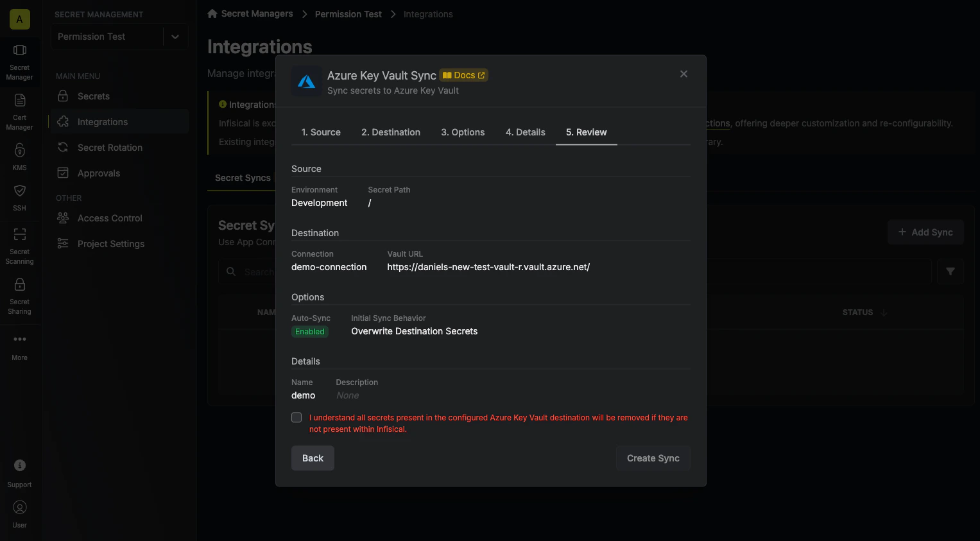The image size is (980, 541).
Task: Tick the Azure Key Vault removal acknowledgement checkbox
Action: click(x=297, y=417)
